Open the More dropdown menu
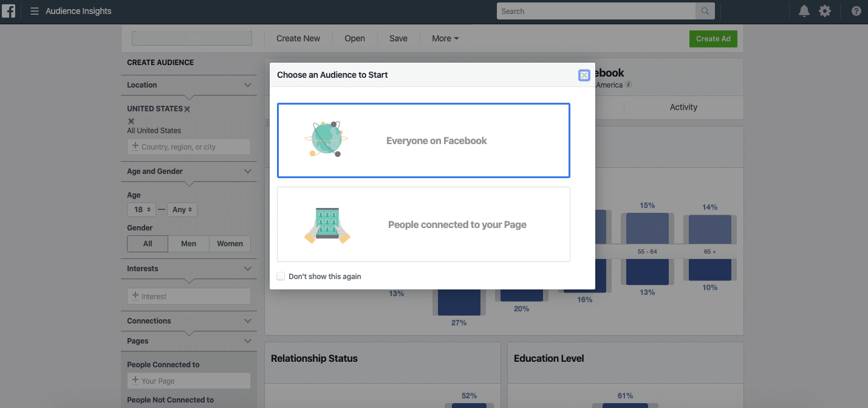The image size is (868, 408). (445, 38)
